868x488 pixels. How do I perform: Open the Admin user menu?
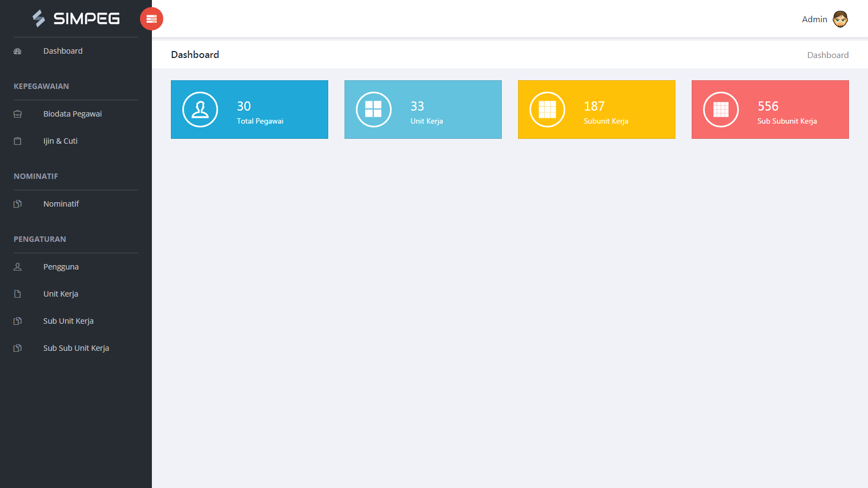click(814, 20)
